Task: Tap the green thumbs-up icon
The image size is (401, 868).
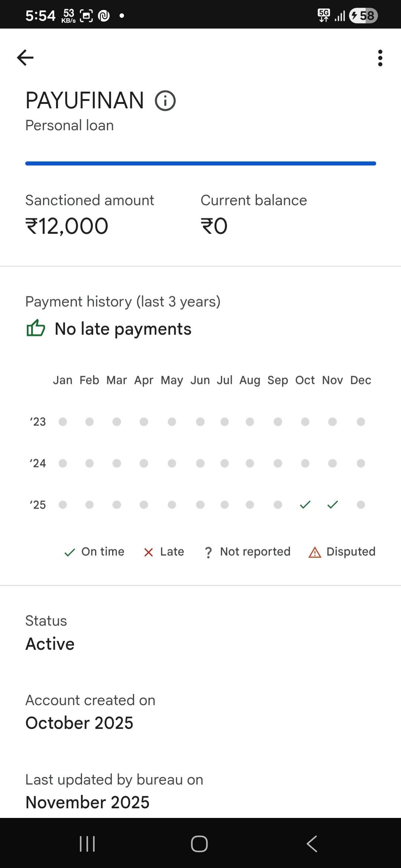Action: [36, 328]
